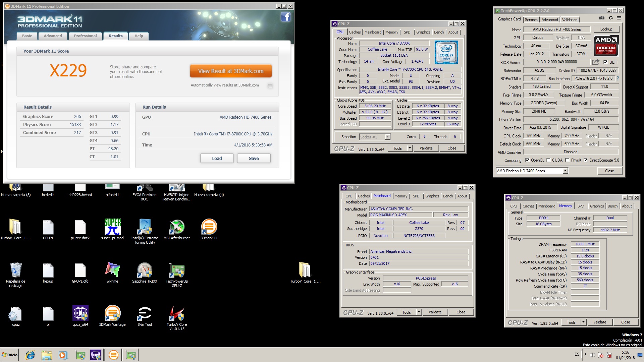
Task: Open Validation tab in GPU-Z
Action: coord(570,20)
